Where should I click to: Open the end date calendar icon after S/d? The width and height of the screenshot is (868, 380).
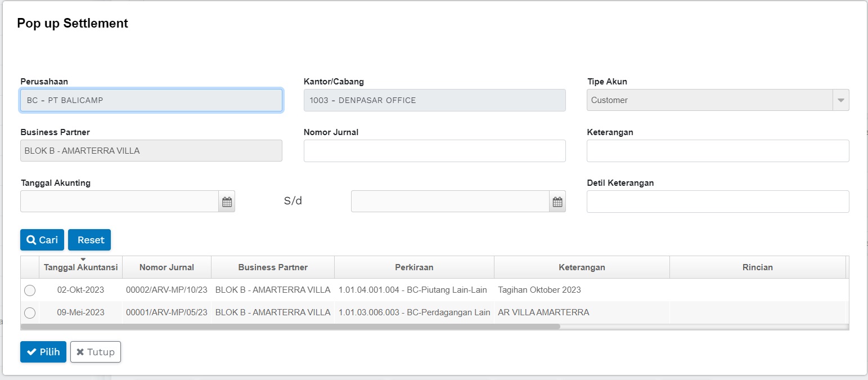[557, 202]
